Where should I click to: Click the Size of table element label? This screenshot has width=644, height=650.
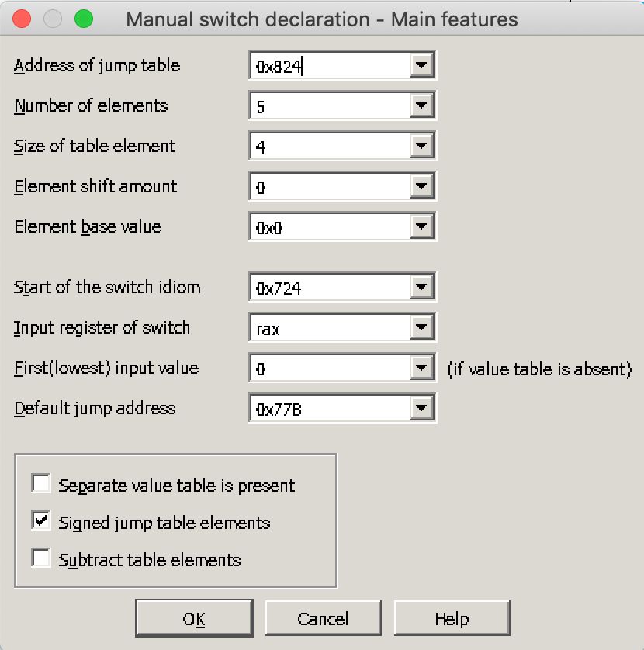[x=95, y=147]
